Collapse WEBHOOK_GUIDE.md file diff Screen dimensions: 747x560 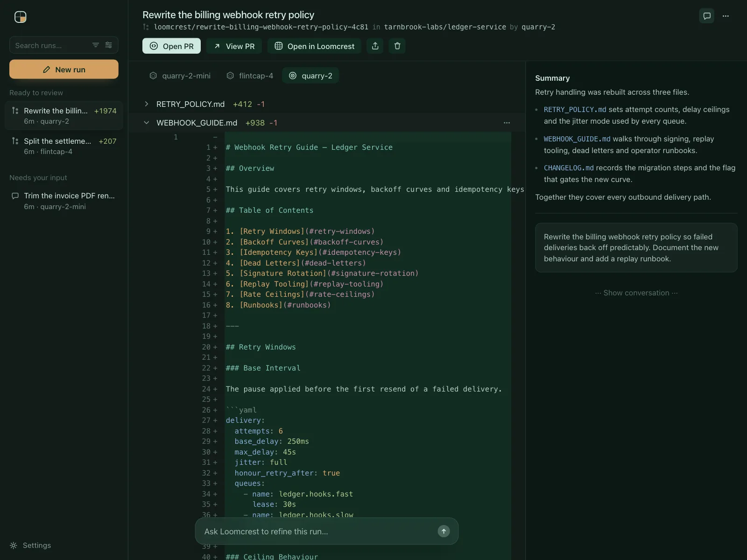point(146,123)
